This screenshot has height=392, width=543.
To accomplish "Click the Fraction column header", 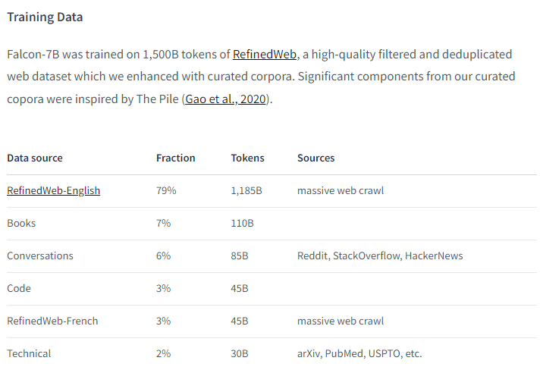I will tap(176, 158).
